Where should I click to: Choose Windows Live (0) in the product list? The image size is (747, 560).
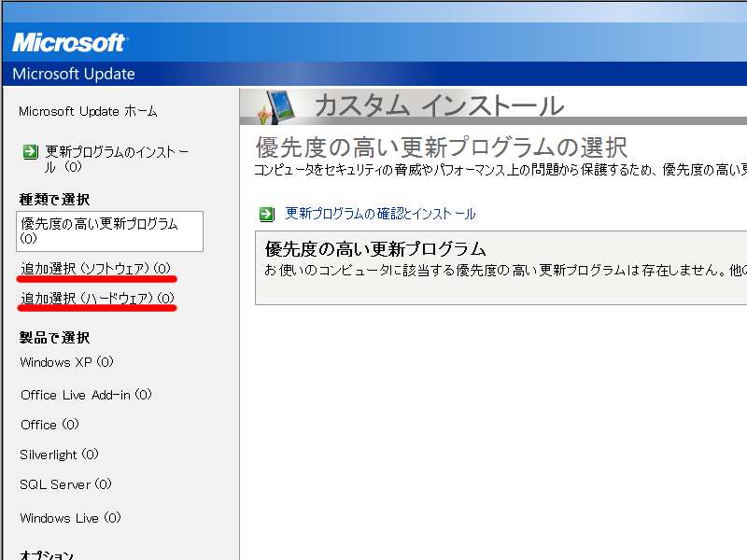click(x=70, y=518)
